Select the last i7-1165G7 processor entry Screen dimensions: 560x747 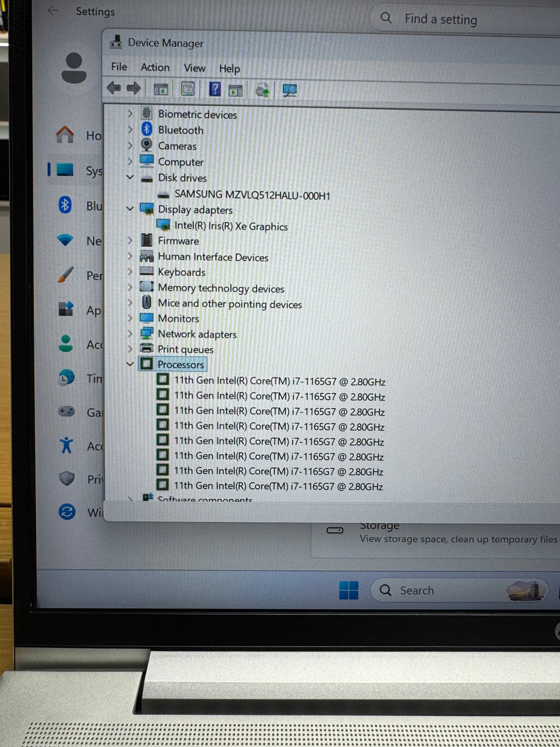click(x=278, y=485)
